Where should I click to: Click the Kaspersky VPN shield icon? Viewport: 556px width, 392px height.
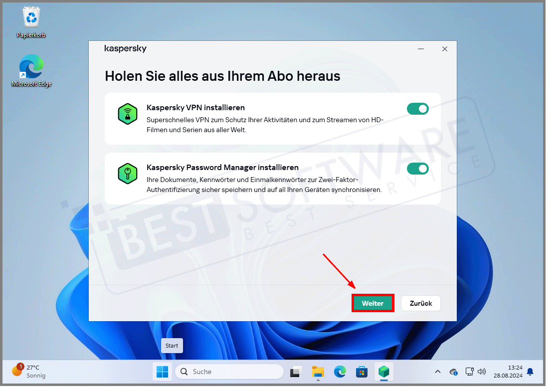127,114
